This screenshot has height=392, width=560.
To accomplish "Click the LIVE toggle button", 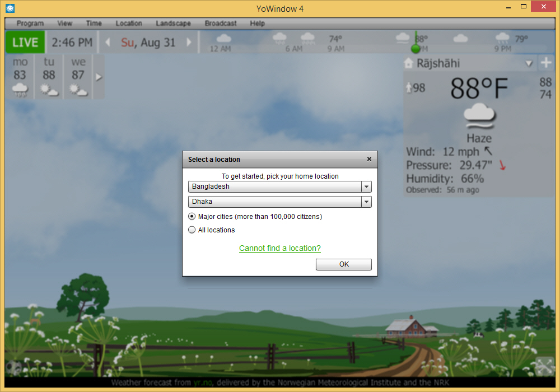I will [25, 41].
